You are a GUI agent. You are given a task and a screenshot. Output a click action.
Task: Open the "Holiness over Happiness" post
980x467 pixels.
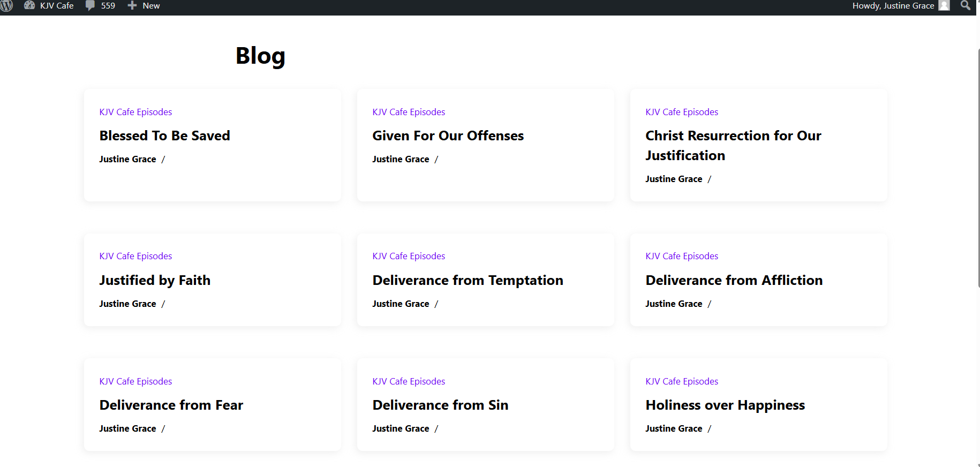click(725, 405)
